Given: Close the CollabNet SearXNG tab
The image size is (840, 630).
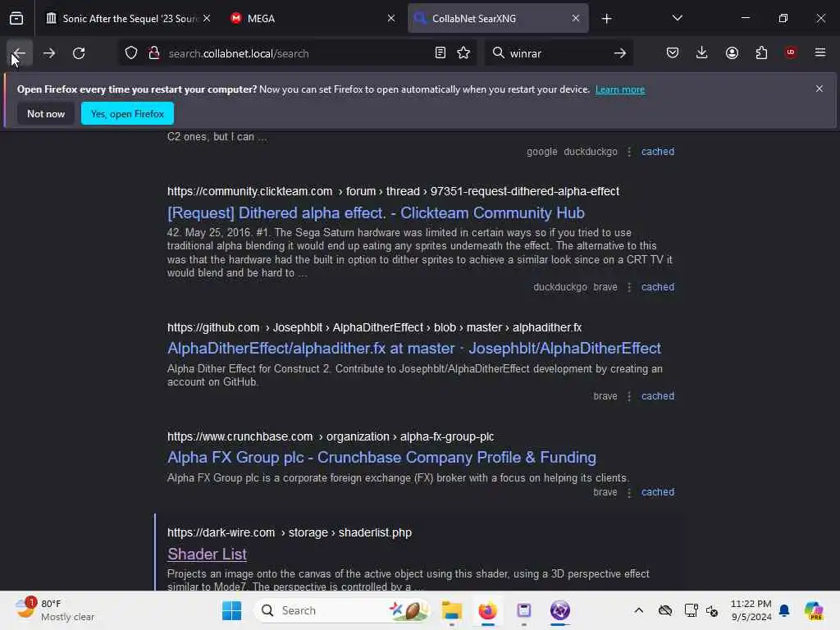Looking at the screenshot, I should 576,18.
